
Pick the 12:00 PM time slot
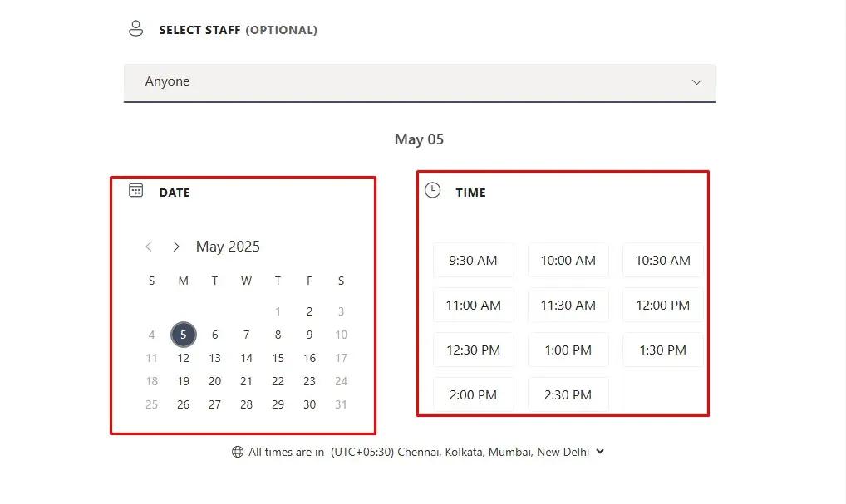[662, 306]
